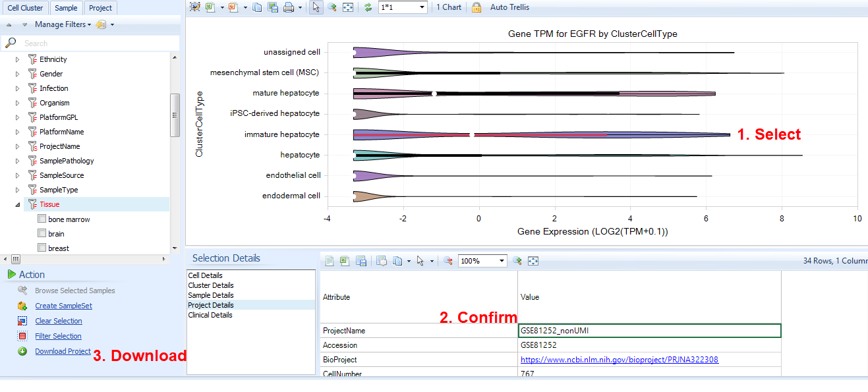
Task: Click the details table Excel export icon
Action: tap(344, 261)
